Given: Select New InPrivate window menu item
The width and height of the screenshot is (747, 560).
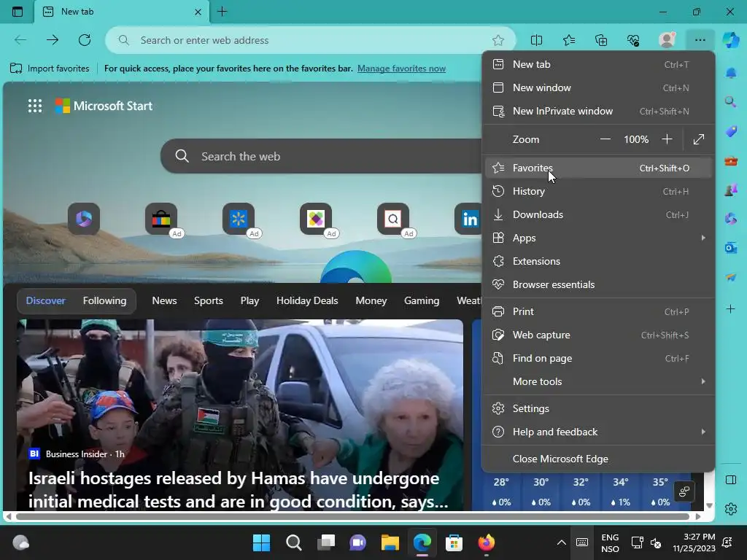Looking at the screenshot, I should [598, 112].
